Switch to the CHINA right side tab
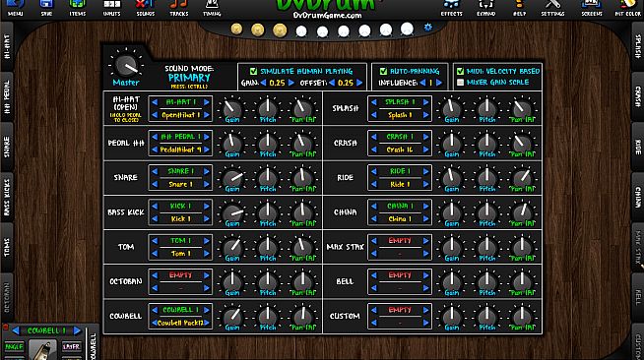 tap(637, 197)
